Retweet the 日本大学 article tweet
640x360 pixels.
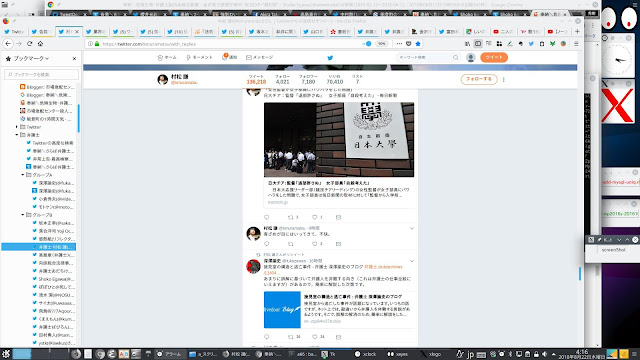[291, 217]
